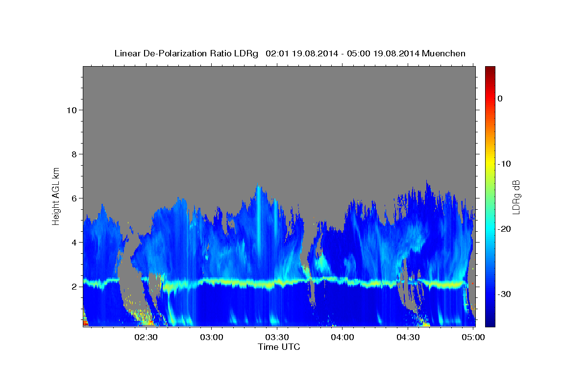Click the plot title "Linear De-Polarization Ratio LDRg"
This screenshot has height=392, width=588.
coord(186,53)
